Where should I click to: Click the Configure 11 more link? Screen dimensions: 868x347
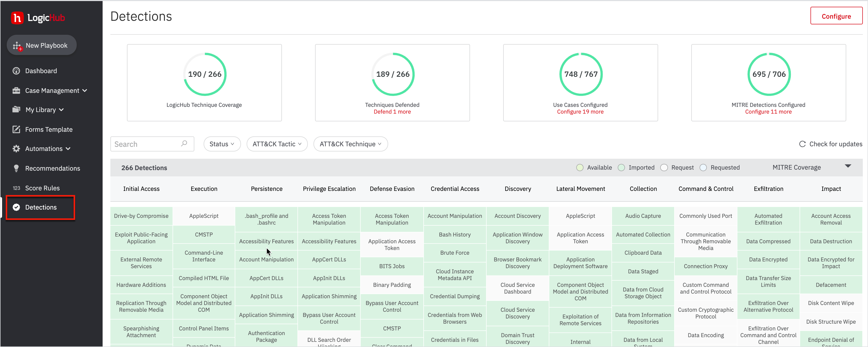768,112
